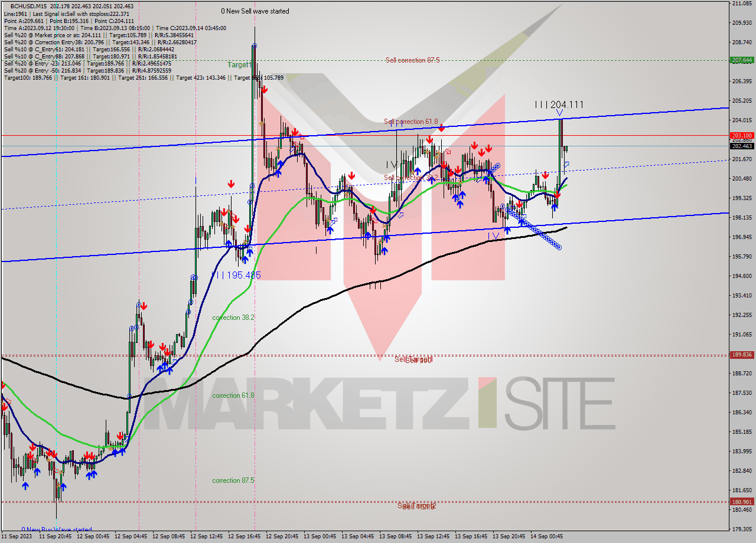756x543 pixels.
Task: Select the '0 New Buy Wave started' label
Action: click(57, 529)
